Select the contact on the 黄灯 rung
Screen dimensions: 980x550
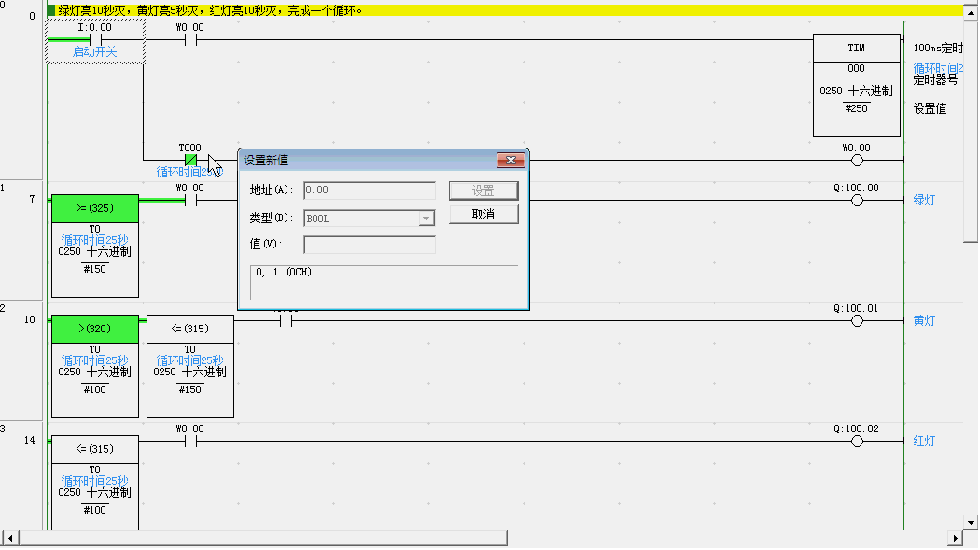(286, 320)
